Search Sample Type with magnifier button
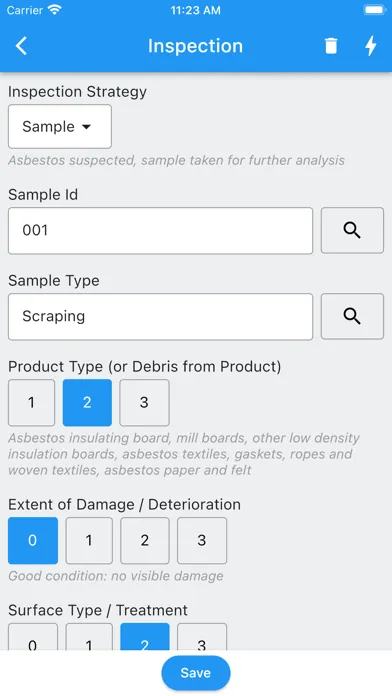 pos(352,316)
